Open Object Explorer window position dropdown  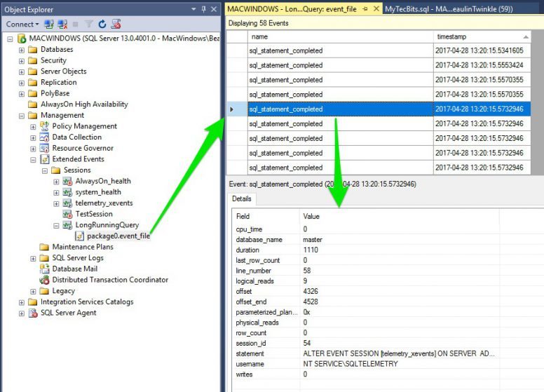(193, 9)
